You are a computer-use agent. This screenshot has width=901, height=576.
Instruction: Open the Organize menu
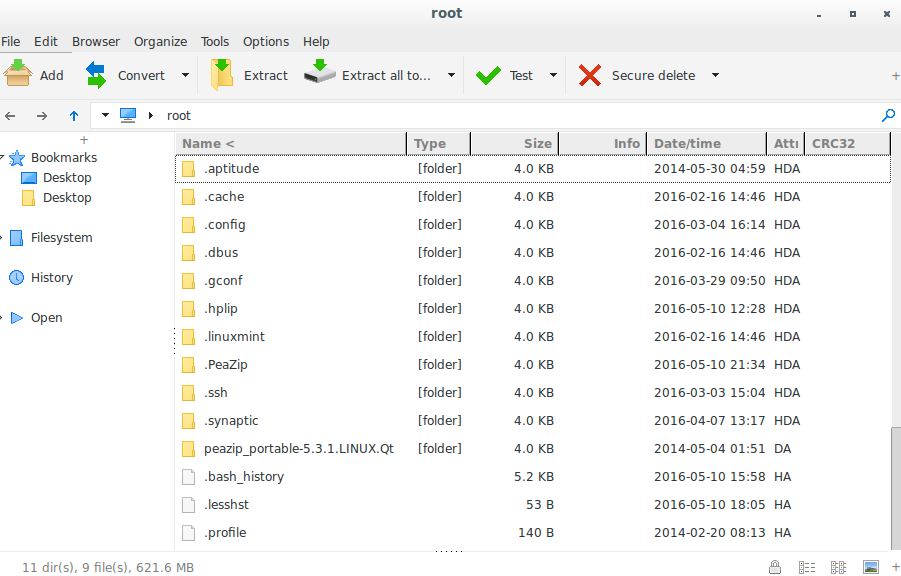(160, 41)
